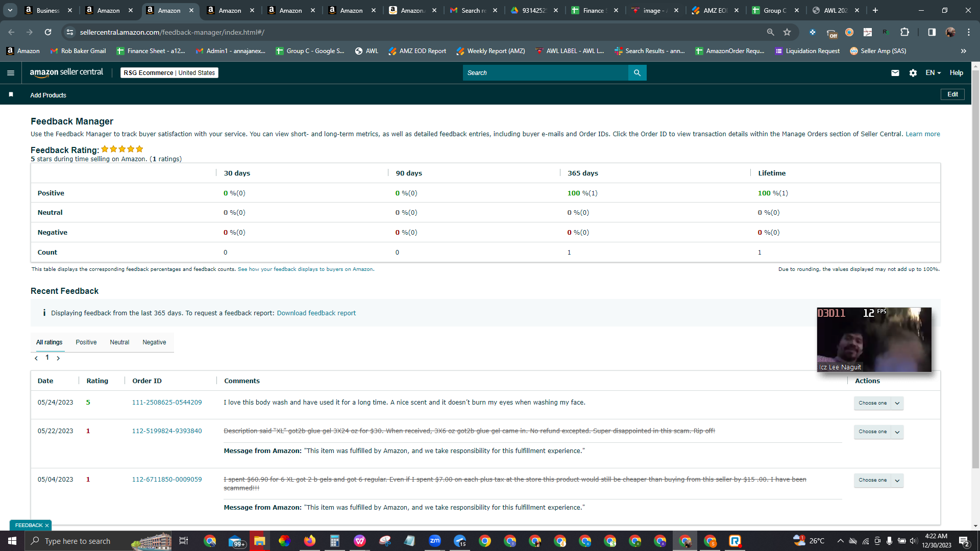Open the tab search dropdown arrow
This screenshot has height=551, width=980.
(x=10, y=10)
